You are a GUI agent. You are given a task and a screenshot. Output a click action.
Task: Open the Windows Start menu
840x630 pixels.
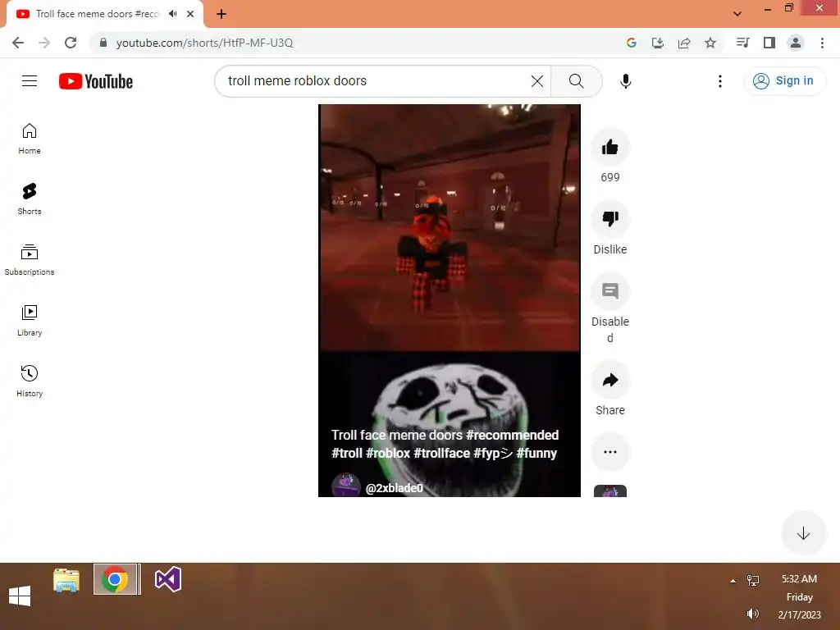pyautogui.click(x=20, y=596)
